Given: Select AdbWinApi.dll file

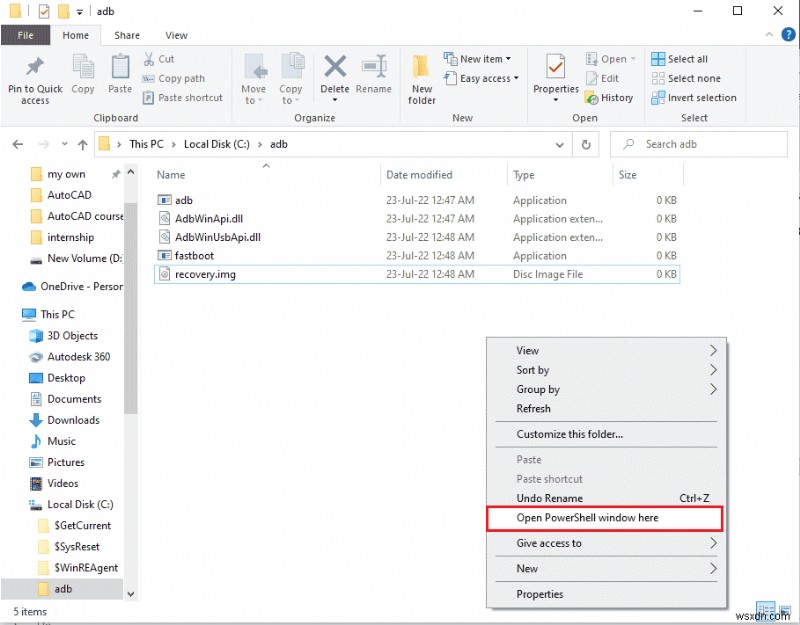Looking at the screenshot, I should tap(416, 219).
